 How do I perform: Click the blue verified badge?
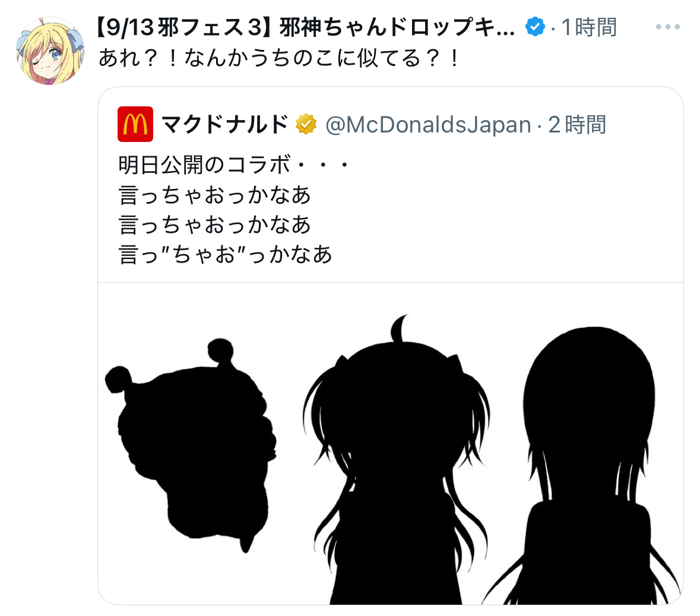click(x=535, y=27)
